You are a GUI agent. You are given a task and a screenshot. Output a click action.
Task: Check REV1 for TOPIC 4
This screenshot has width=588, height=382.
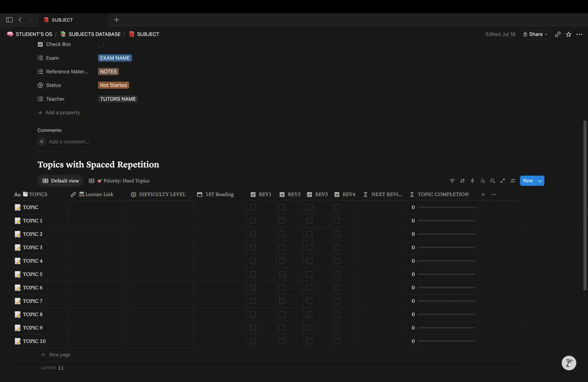[253, 261]
